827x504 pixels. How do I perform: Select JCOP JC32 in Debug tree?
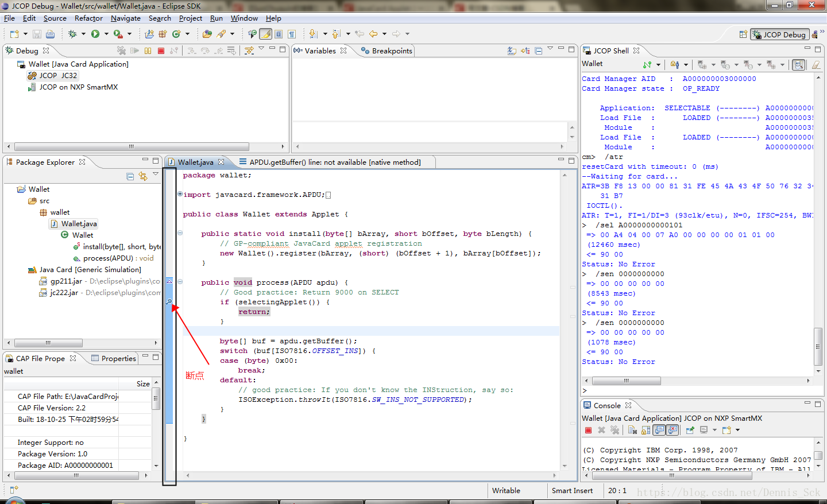pos(52,76)
